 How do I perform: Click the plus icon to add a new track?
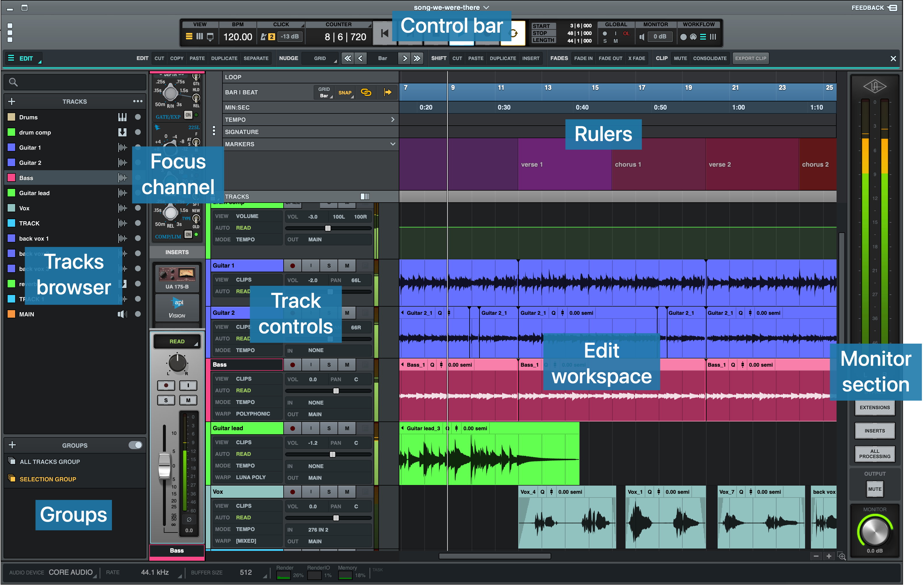pyautogui.click(x=12, y=101)
